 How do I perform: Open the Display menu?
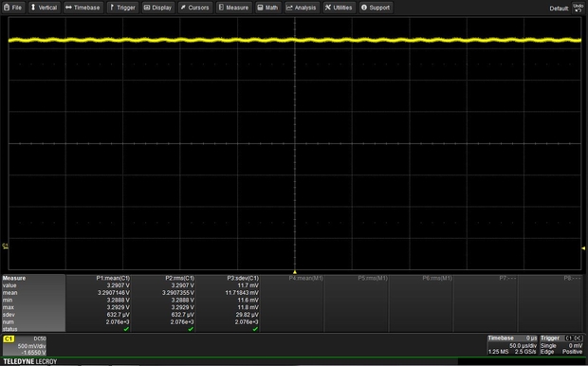pyautogui.click(x=158, y=8)
